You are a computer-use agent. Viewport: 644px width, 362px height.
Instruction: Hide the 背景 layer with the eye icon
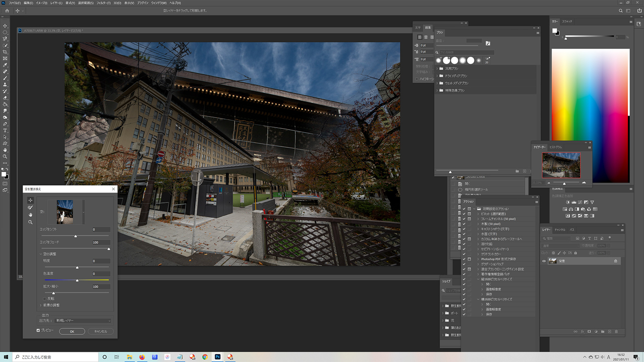544,261
